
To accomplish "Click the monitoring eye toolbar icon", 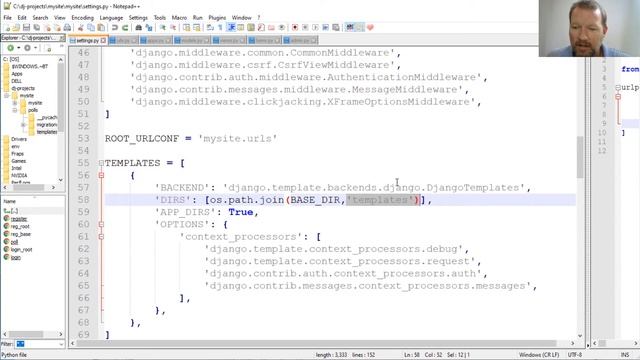I will point(282,28).
